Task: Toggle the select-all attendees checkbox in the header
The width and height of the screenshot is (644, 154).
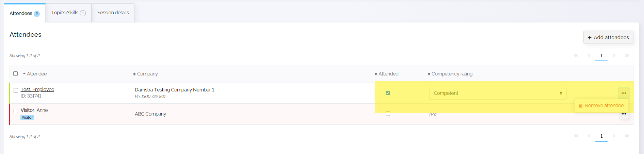Action: click(x=15, y=74)
